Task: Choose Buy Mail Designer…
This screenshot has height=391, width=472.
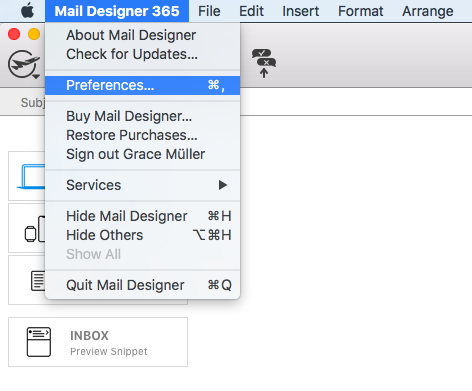Action: [143, 116]
